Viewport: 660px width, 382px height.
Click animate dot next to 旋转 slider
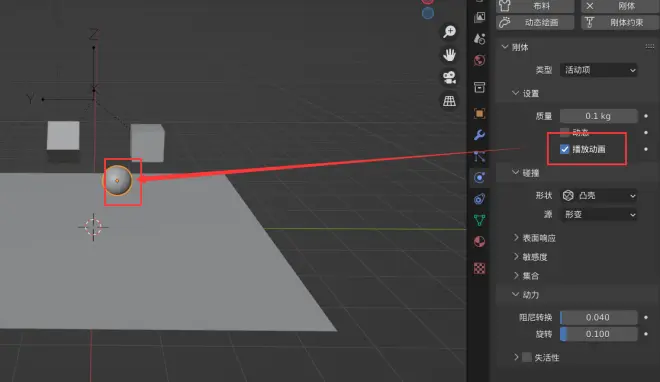646,334
